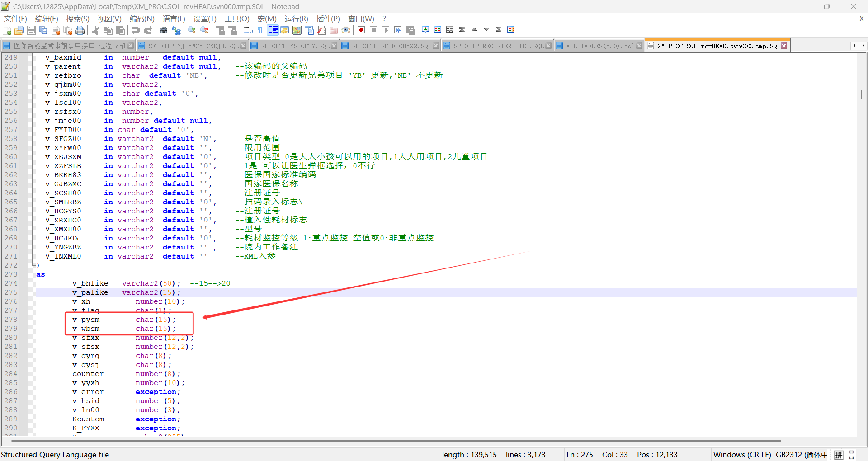Click the Redo arrow icon
The height and width of the screenshot is (461, 868).
pyautogui.click(x=148, y=30)
